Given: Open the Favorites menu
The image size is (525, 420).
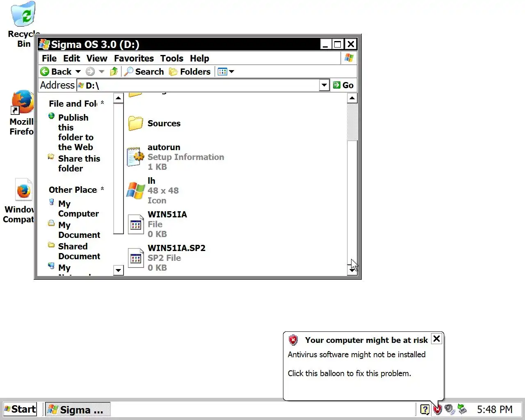Looking at the screenshot, I should (134, 58).
